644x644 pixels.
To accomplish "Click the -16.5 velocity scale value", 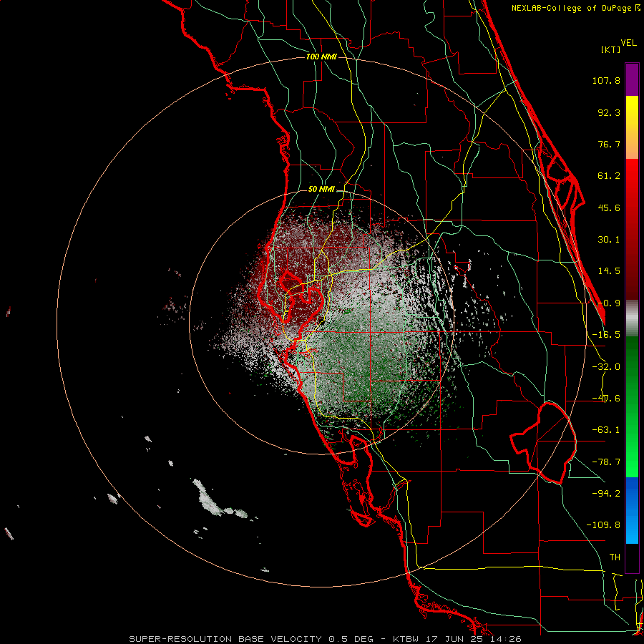I will (606, 335).
